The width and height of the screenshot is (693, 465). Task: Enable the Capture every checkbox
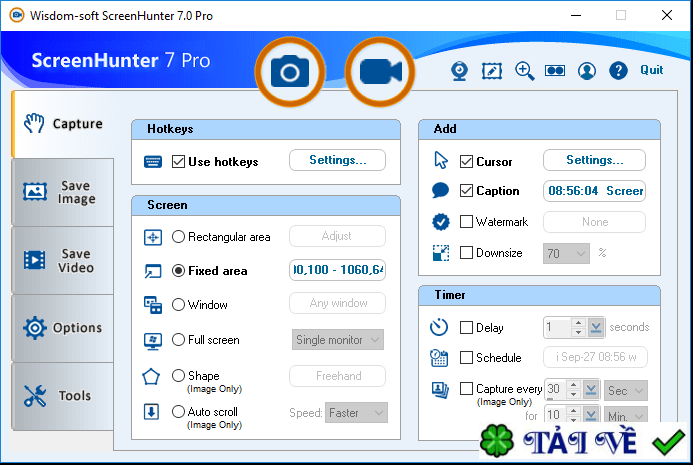[x=466, y=389]
